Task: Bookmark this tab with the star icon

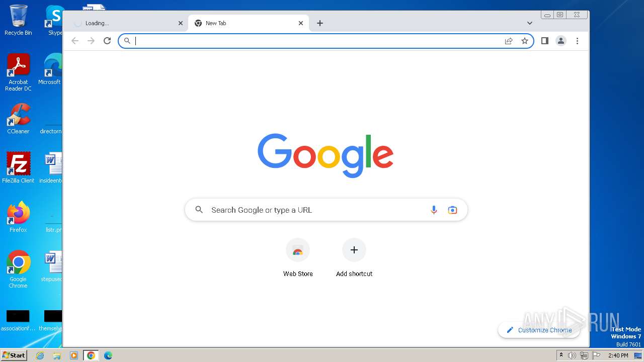Action: (x=525, y=41)
